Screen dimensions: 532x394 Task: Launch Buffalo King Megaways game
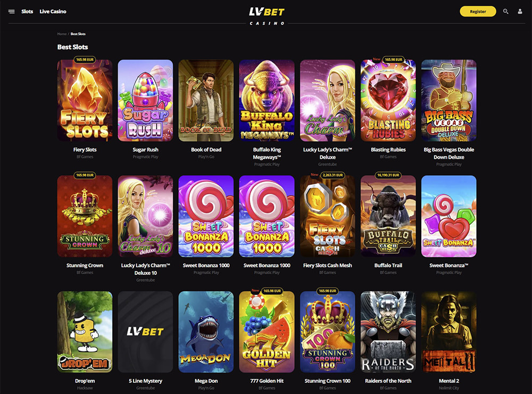(267, 101)
